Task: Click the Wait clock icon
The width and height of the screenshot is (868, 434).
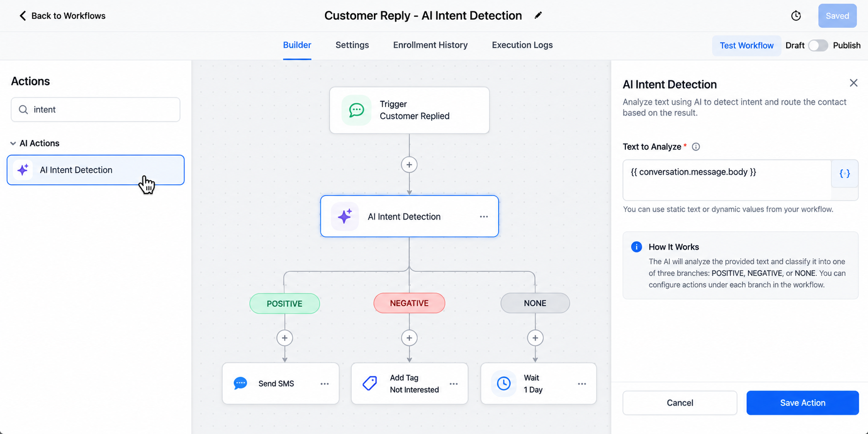Action: point(503,383)
